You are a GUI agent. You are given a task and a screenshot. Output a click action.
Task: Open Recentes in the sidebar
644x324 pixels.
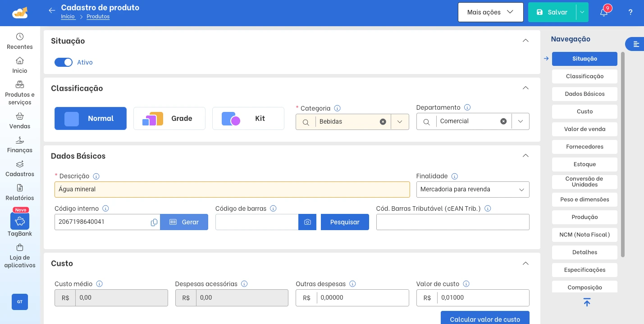click(20, 41)
